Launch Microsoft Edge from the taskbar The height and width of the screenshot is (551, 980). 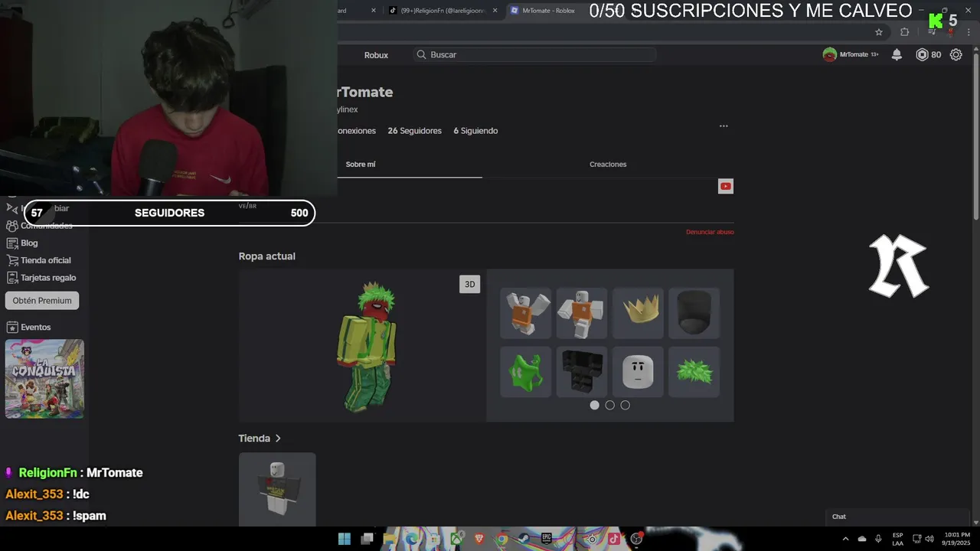click(x=412, y=539)
